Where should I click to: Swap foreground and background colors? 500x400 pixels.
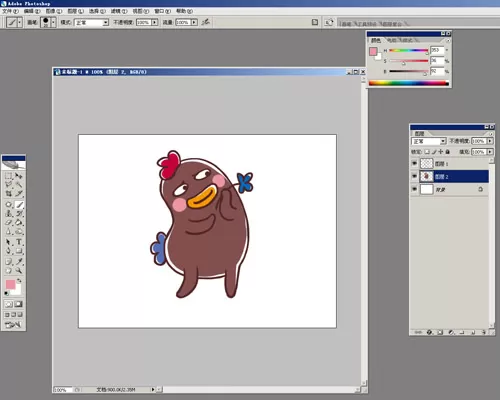tap(19, 281)
